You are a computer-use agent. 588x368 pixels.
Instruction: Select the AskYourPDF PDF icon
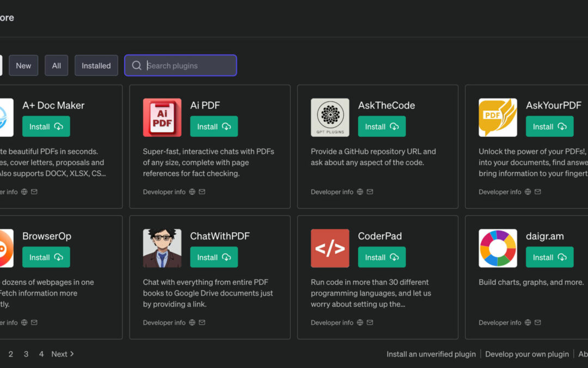tap(497, 117)
